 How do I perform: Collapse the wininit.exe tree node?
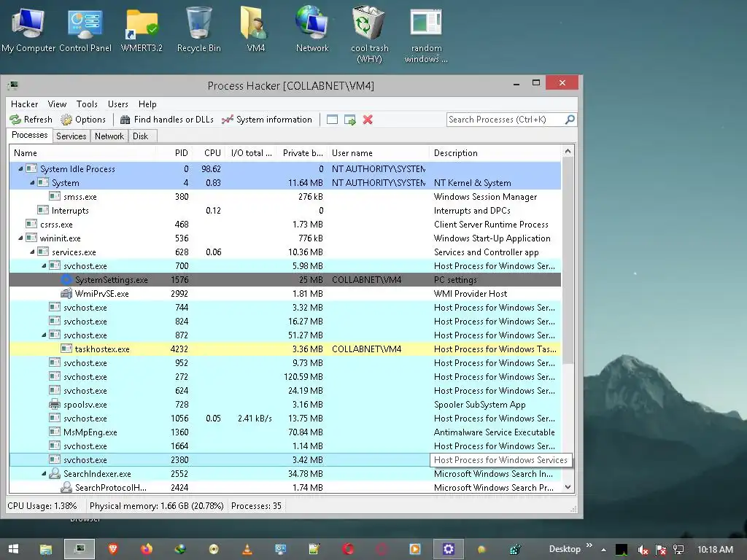(x=20, y=238)
